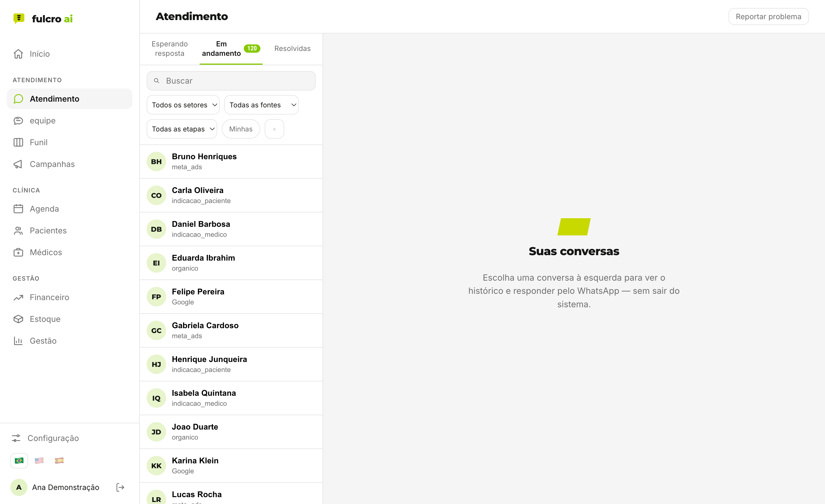Click the Reportar problema button
This screenshot has width=825, height=504.
pos(768,16)
